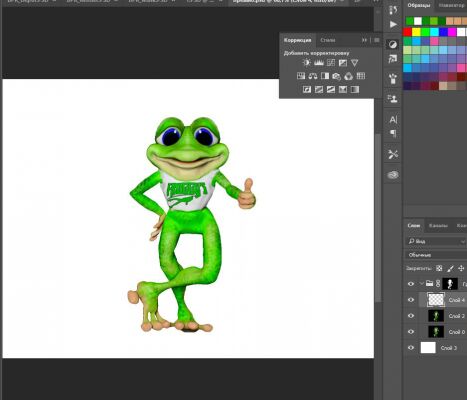Hide layer Слой 4

tap(411, 300)
